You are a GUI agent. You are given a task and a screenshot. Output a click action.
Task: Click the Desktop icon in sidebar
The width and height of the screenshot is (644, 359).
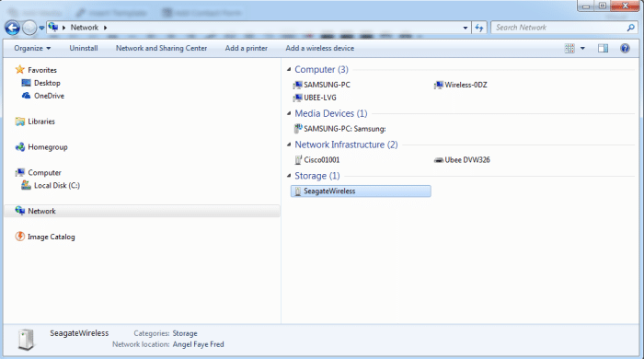[x=27, y=83]
